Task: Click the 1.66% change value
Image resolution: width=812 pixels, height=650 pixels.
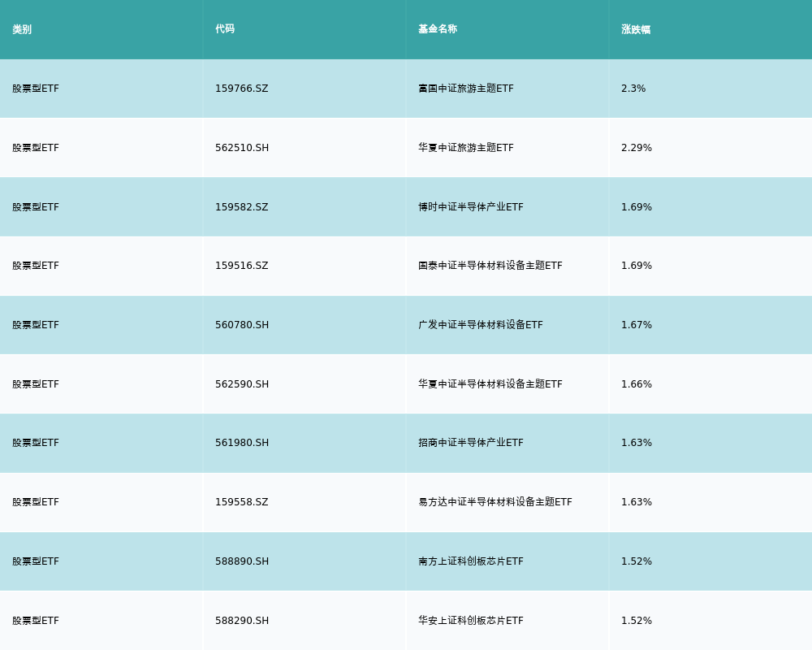Action: pyautogui.click(x=637, y=384)
